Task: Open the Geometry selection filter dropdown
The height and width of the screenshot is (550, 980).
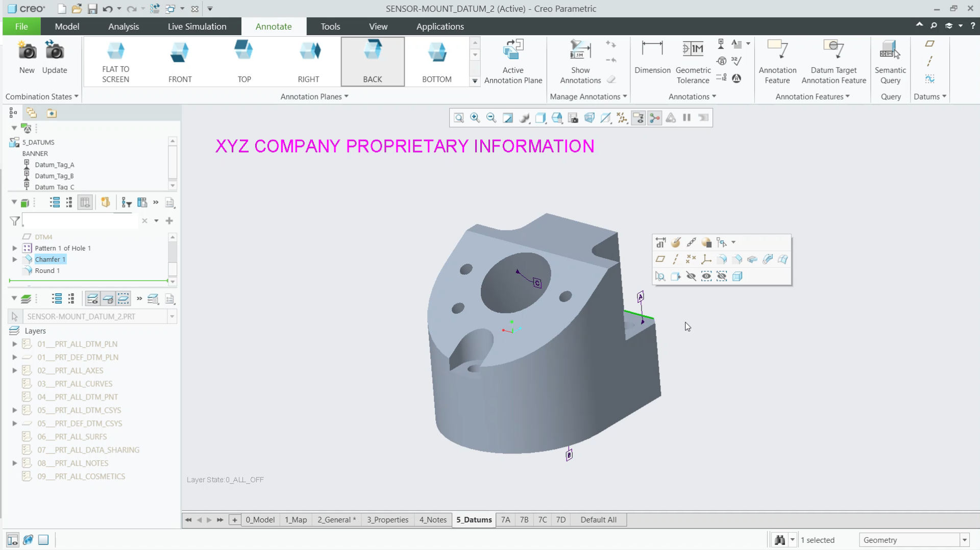Action: coord(965,540)
